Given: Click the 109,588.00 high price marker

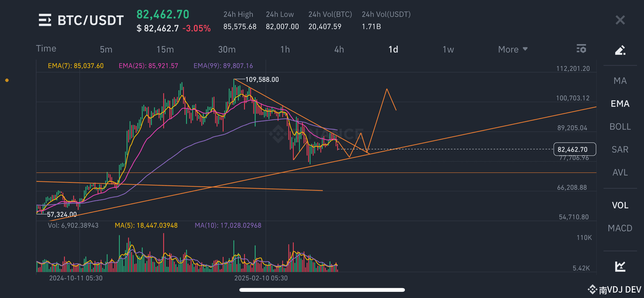Looking at the screenshot, I should [x=262, y=80].
